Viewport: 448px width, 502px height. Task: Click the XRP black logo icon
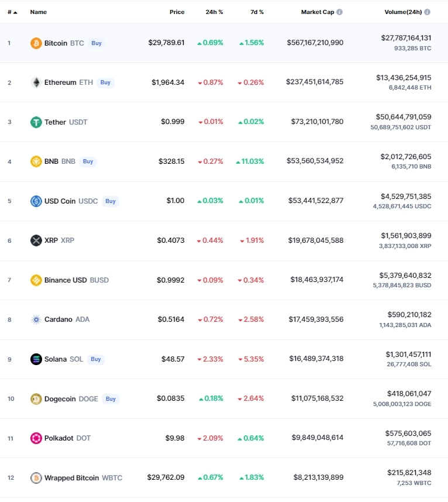tap(36, 240)
